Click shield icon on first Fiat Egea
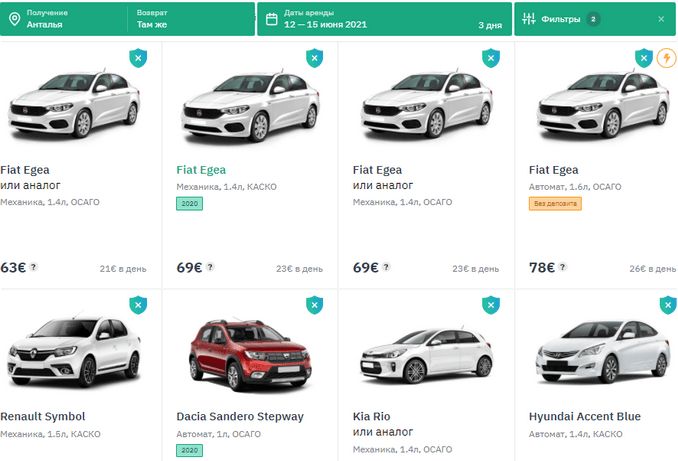 click(138, 58)
